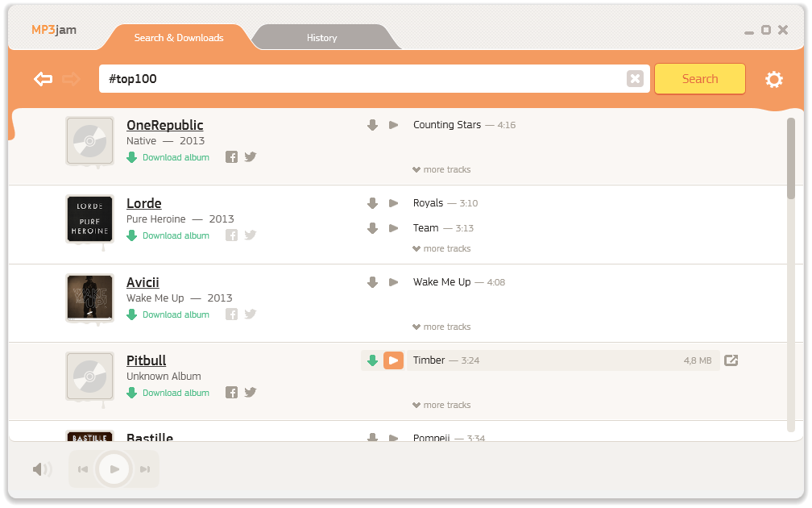This screenshot has height=508, width=812.
Task: Expand more tracks under Lorde
Action: coord(441,248)
